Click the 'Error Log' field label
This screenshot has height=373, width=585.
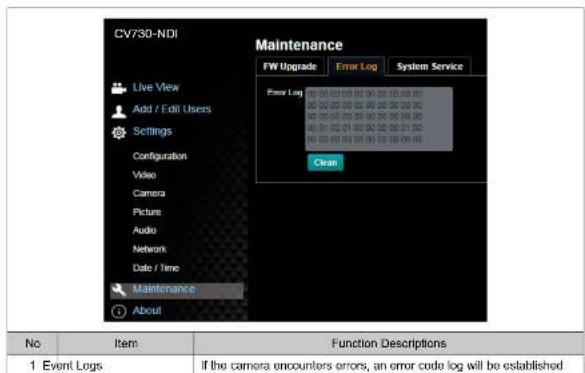point(285,92)
